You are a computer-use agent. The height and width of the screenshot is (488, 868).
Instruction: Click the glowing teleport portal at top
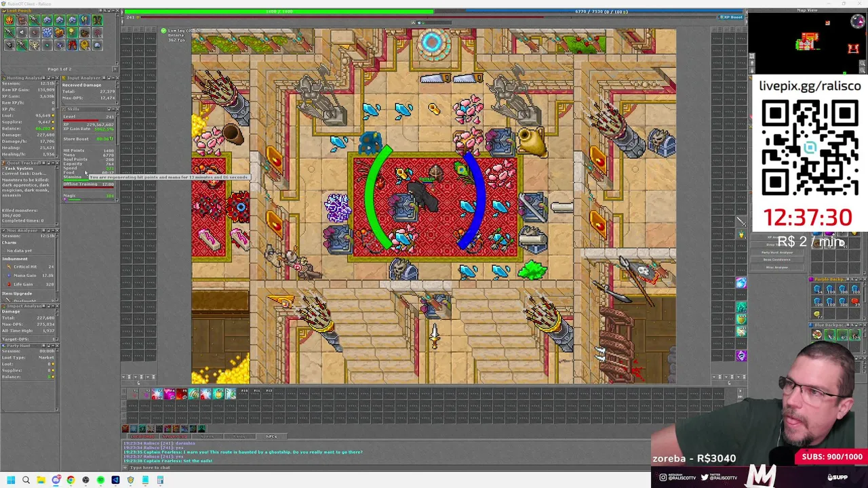click(x=432, y=43)
